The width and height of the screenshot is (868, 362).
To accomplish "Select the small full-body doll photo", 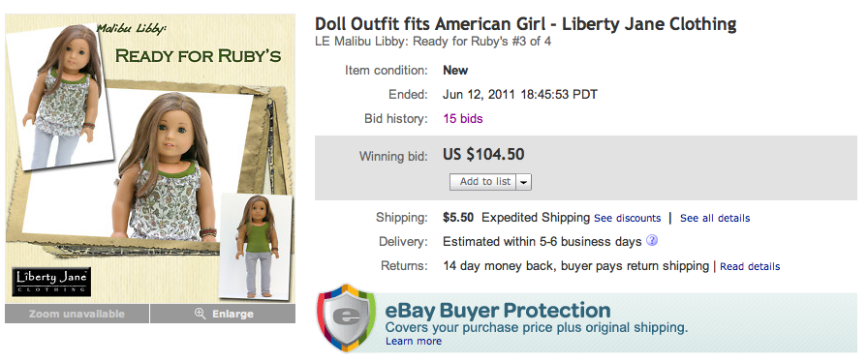I will (x=255, y=246).
